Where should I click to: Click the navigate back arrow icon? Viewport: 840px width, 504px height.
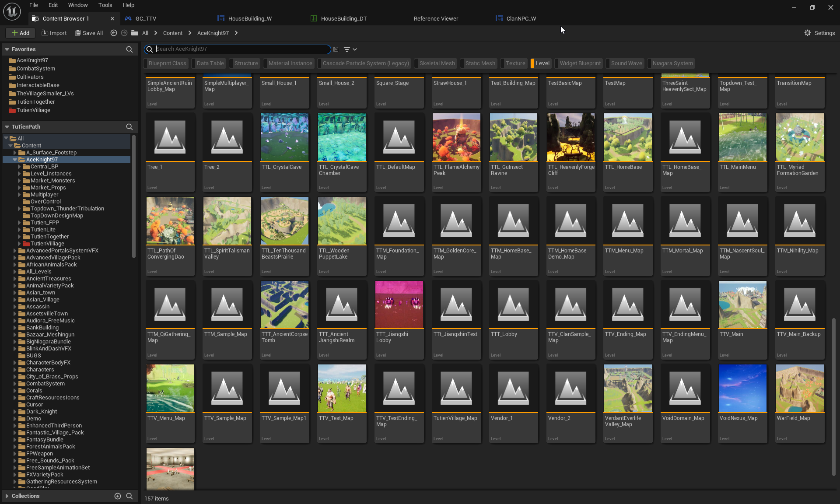[114, 33]
